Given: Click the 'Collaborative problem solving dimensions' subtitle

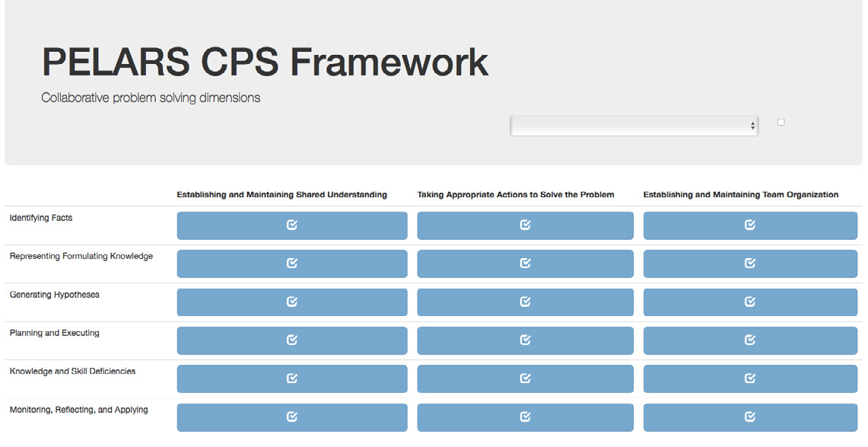Looking at the screenshot, I should [x=151, y=98].
